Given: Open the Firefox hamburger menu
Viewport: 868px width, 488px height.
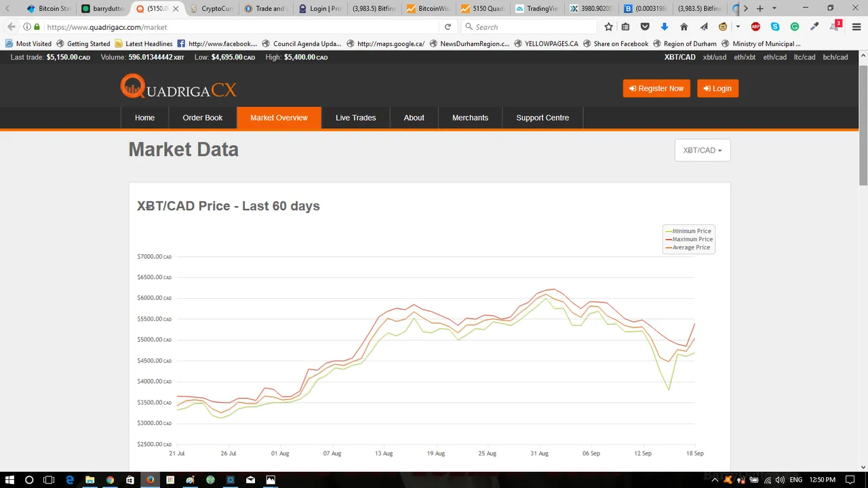Looking at the screenshot, I should (856, 27).
